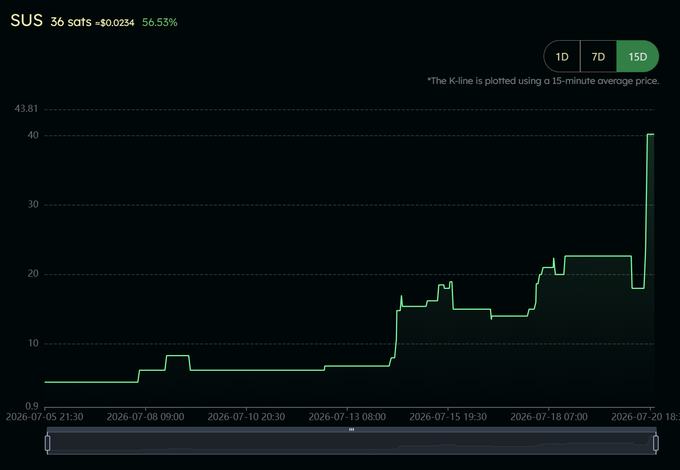Click the left zoom slider handle

(48, 443)
